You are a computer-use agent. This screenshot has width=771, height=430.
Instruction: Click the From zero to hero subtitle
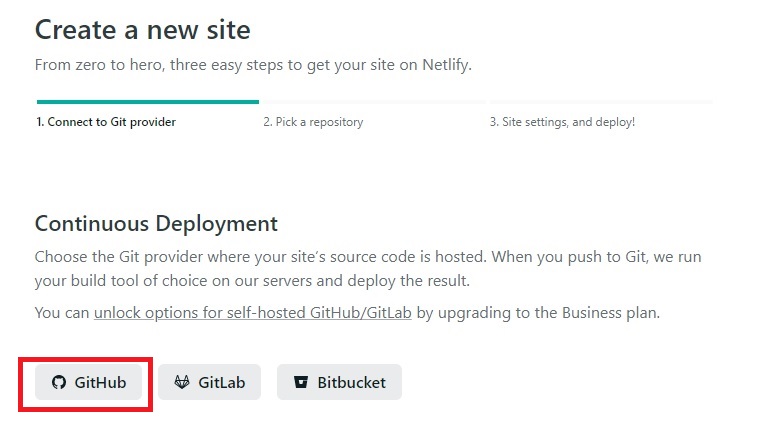tap(253, 65)
